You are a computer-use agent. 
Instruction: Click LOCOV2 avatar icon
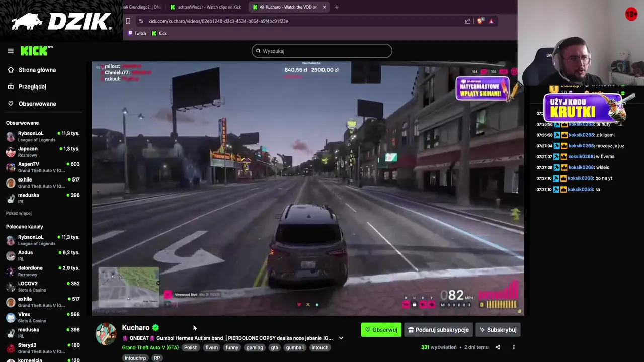pos(11,287)
